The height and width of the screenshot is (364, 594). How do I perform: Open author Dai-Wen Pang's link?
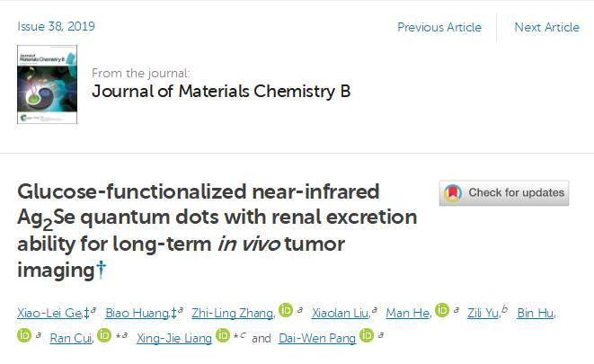coord(317,338)
